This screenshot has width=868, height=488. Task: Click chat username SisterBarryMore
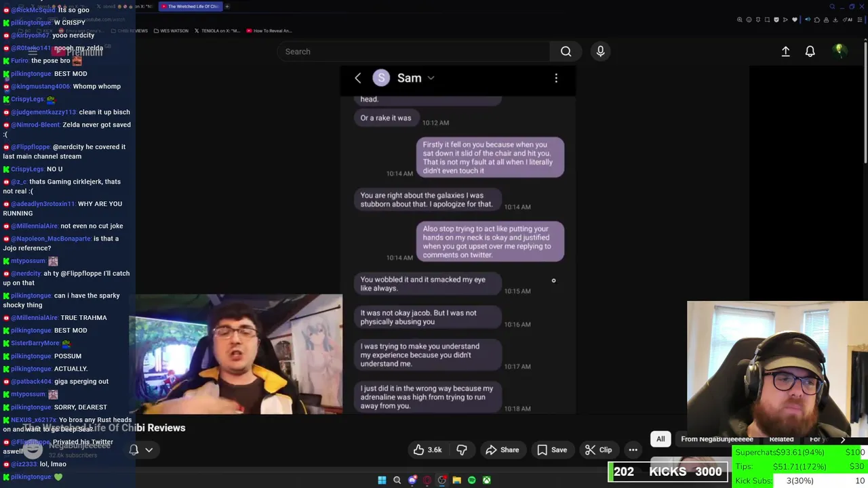point(35,343)
